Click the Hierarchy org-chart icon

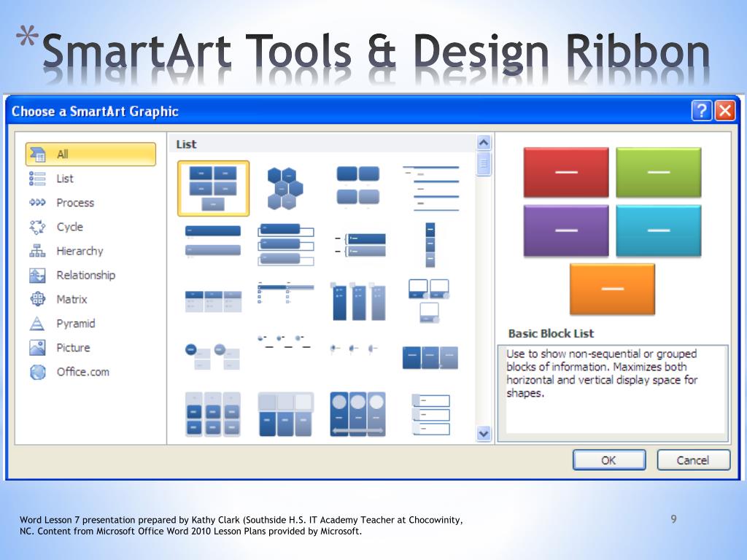(x=38, y=251)
